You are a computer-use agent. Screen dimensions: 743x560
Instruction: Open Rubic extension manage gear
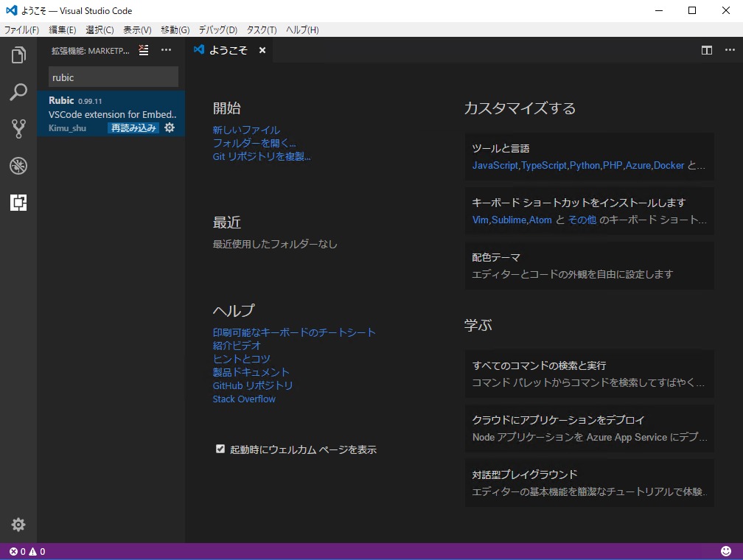click(170, 127)
